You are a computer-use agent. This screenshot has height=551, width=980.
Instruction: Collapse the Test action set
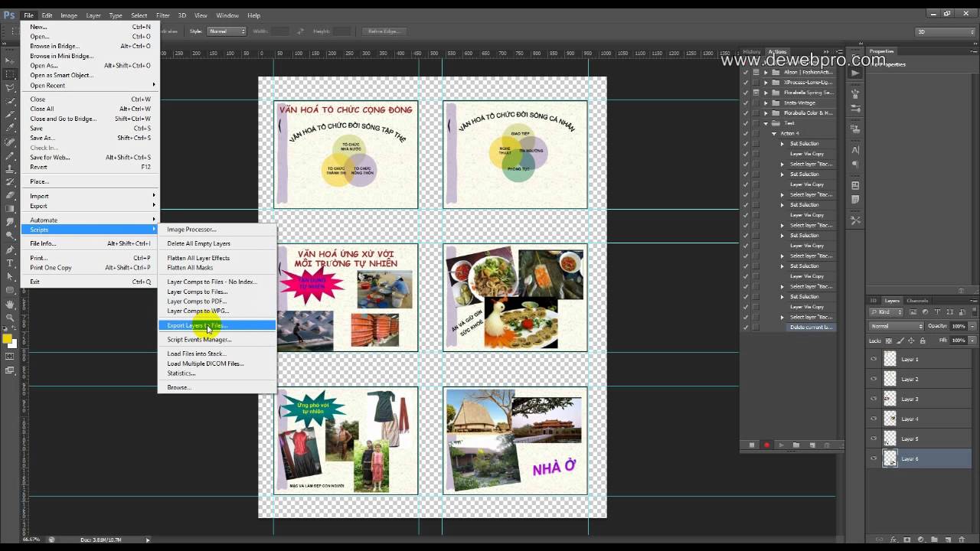click(766, 123)
